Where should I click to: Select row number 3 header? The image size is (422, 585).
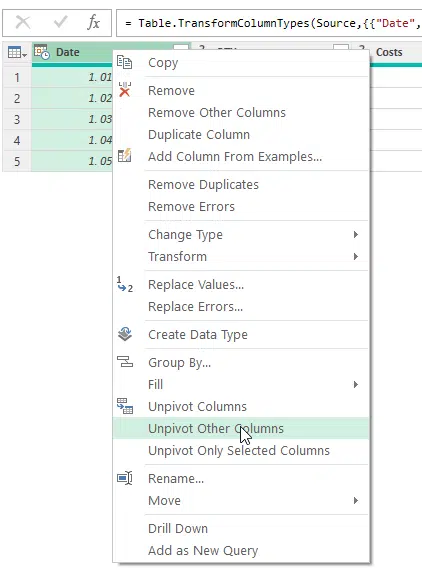17,119
